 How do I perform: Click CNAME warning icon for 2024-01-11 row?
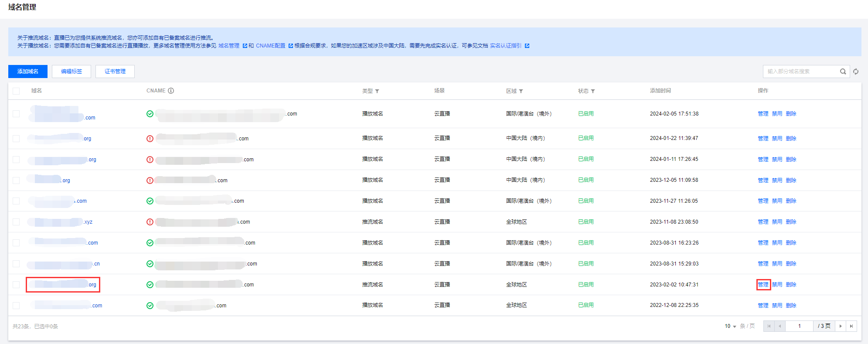(x=150, y=160)
